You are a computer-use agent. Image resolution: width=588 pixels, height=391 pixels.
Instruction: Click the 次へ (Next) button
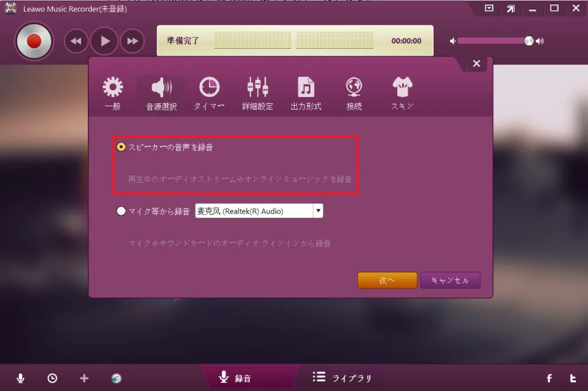pyautogui.click(x=387, y=280)
